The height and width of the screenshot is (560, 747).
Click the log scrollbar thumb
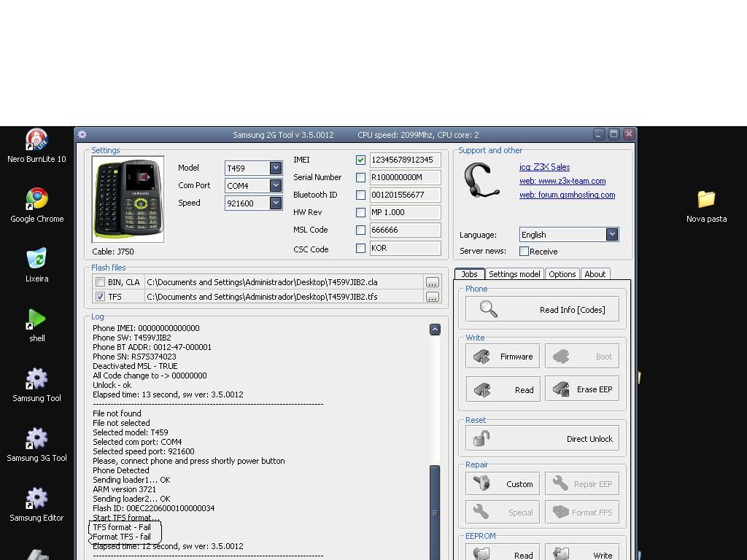435,513
